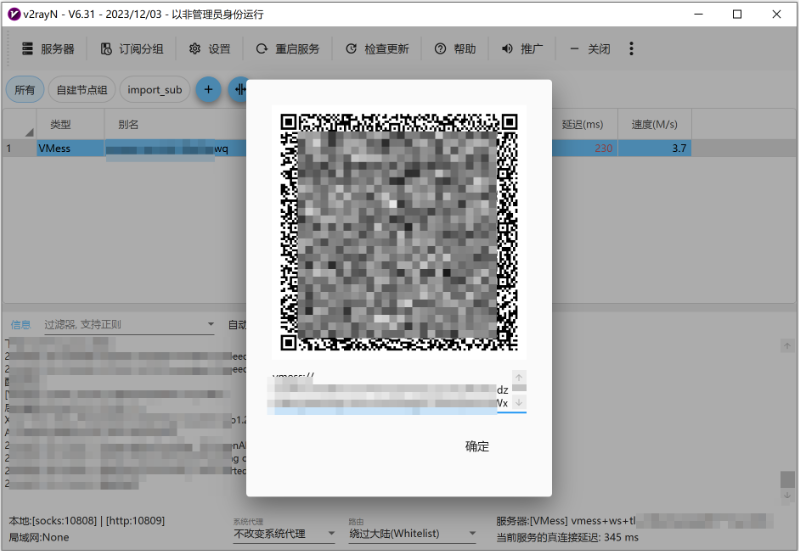Click the select-all corner of server table
The width and height of the screenshot is (799, 551).
point(19,124)
